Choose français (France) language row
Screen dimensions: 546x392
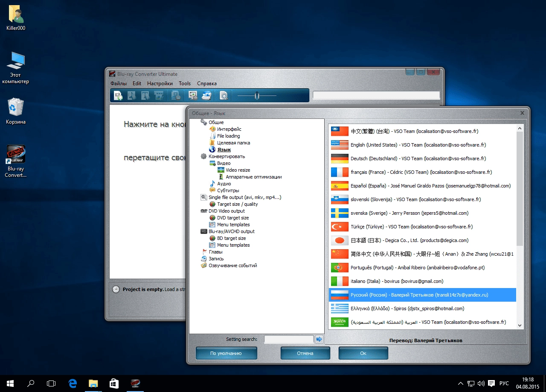pyautogui.click(x=422, y=172)
